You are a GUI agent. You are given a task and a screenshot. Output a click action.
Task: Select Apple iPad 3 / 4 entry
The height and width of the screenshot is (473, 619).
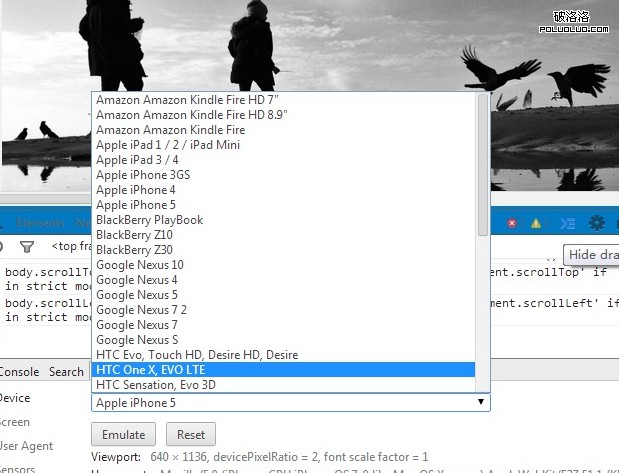tap(283, 160)
